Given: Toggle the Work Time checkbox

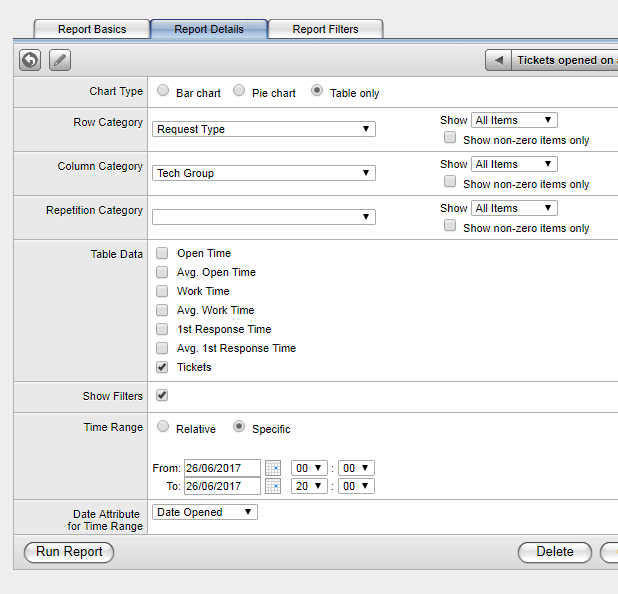Looking at the screenshot, I should click(x=162, y=291).
